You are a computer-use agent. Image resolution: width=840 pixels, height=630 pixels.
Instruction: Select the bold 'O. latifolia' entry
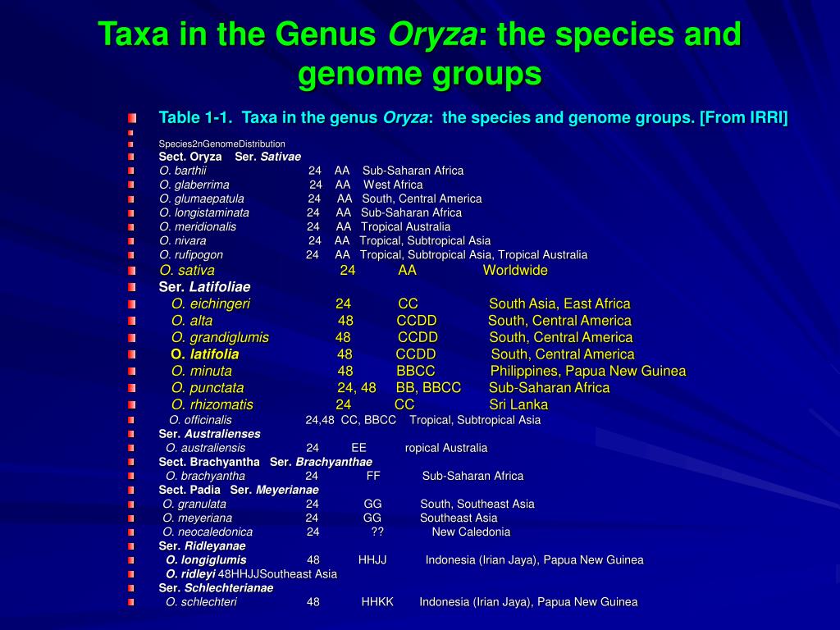(x=204, y=354)
